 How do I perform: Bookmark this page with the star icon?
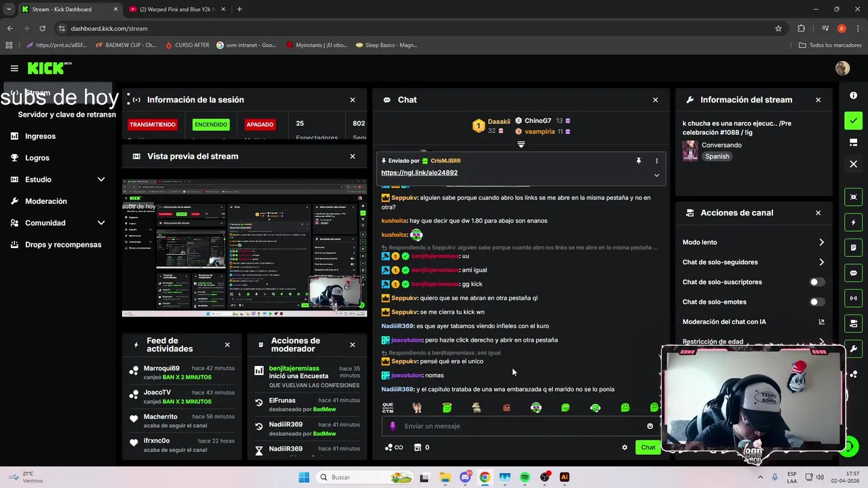click(x=778, y=28)
